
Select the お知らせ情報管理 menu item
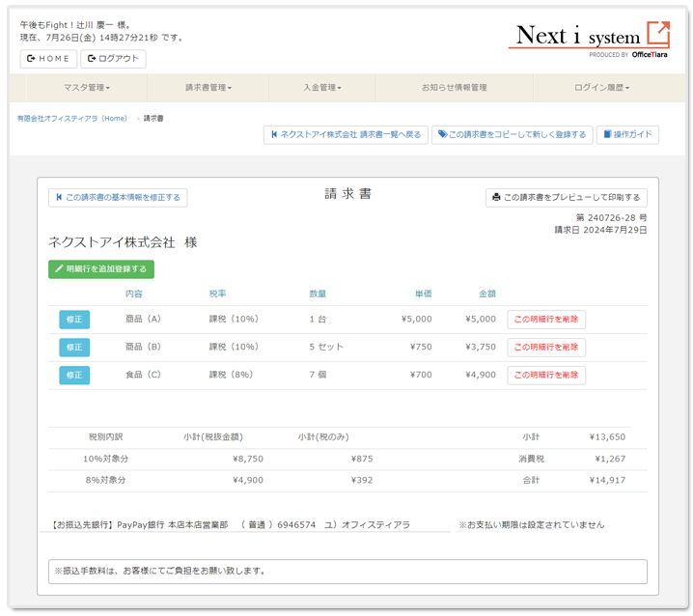454,88
